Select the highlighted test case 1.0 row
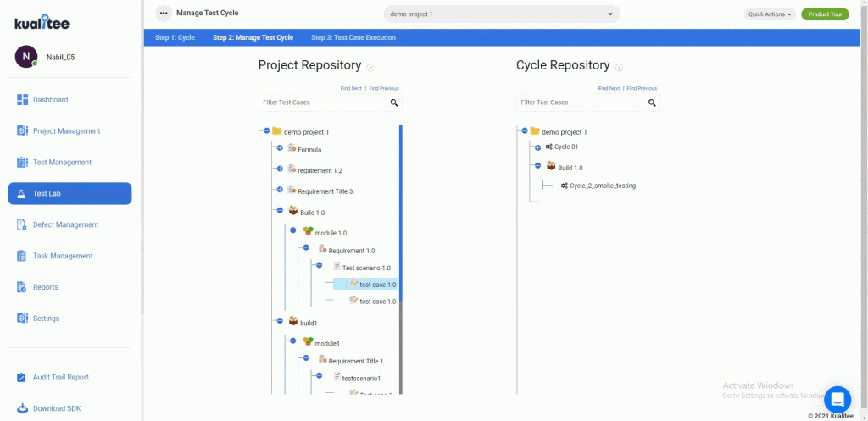The width and height of the screenshot is (868, 421). (366, 284)
